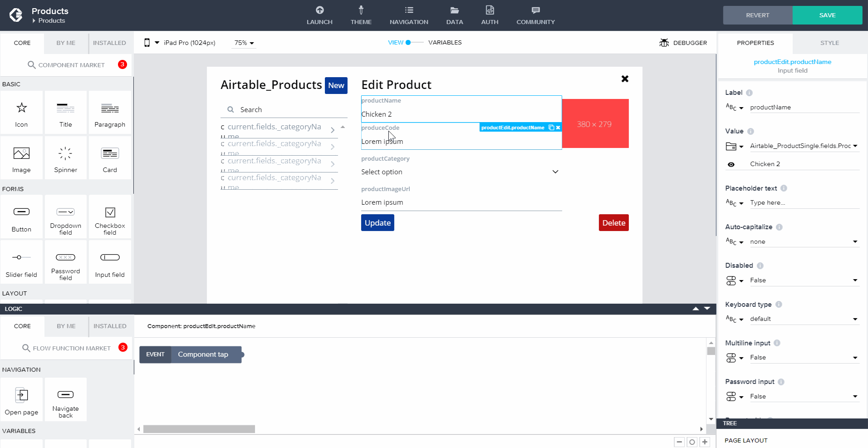Expand productCategory Select option dropdown
The image size is (868, 448).
[x=461, y=172]
